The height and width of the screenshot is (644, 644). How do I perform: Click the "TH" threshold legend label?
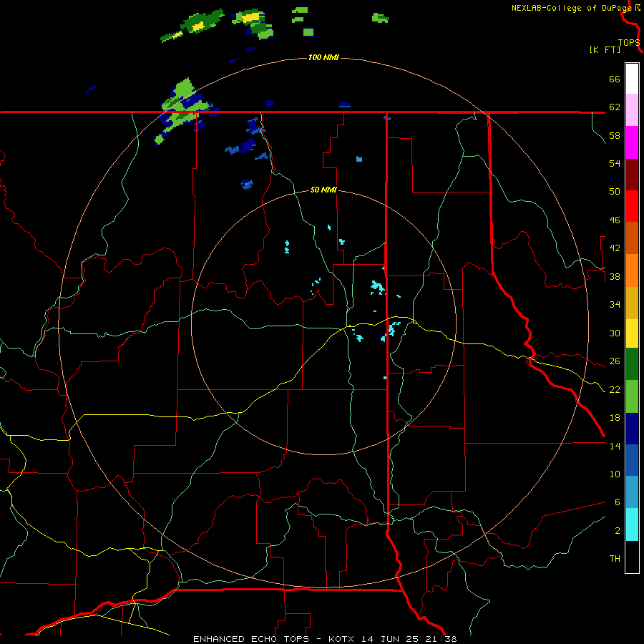tap(615, 559)
